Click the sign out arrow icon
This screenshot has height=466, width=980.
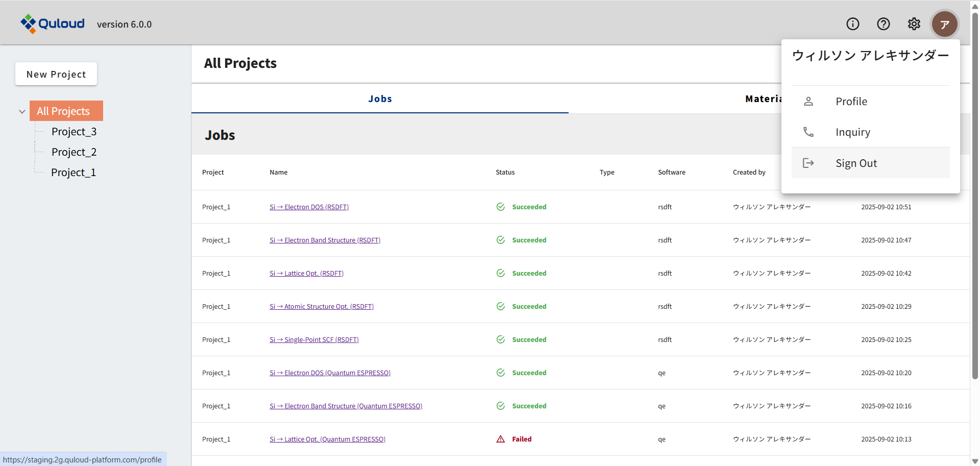pos(808,163)
